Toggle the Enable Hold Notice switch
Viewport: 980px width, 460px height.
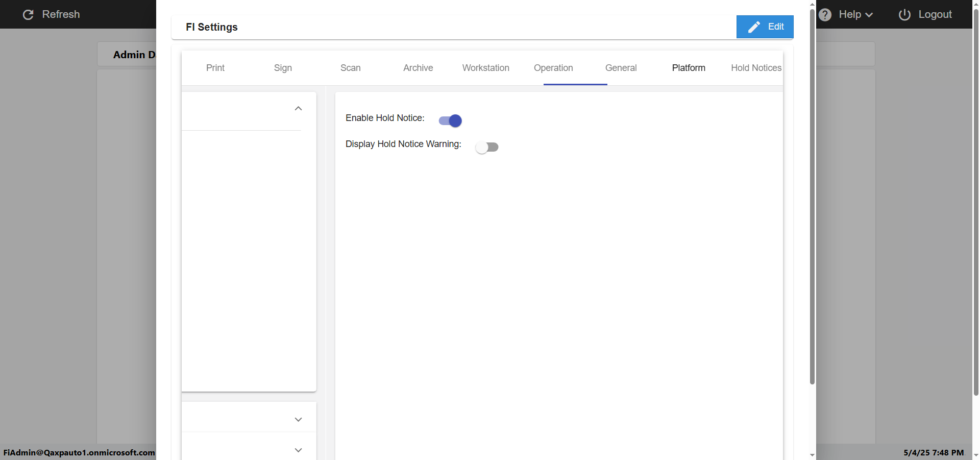450,120
